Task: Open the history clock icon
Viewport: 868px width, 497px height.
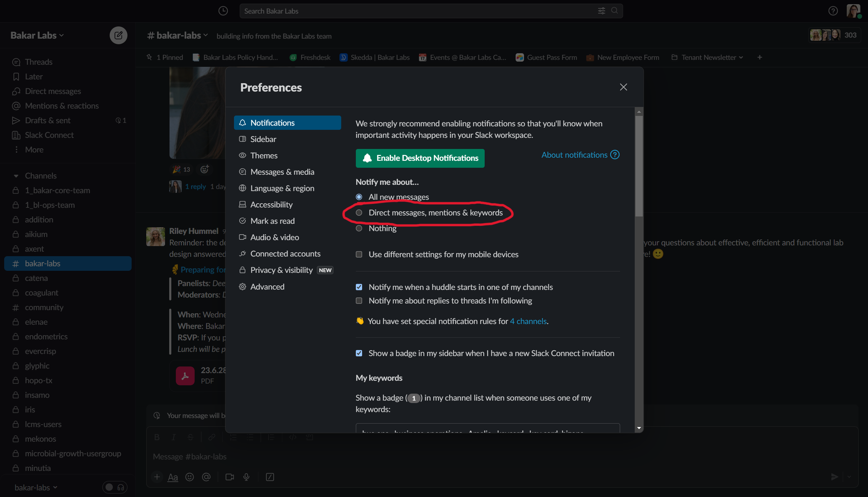Action: [x=223, y=11]
